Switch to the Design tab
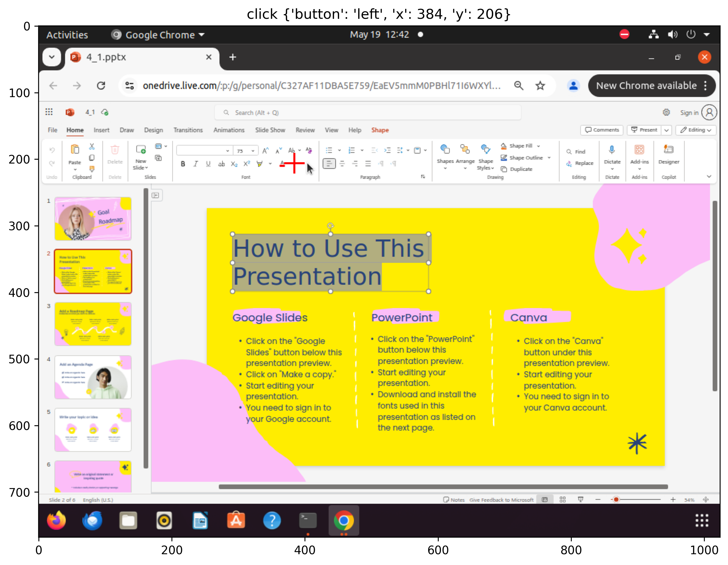 (x=153, y=130)
